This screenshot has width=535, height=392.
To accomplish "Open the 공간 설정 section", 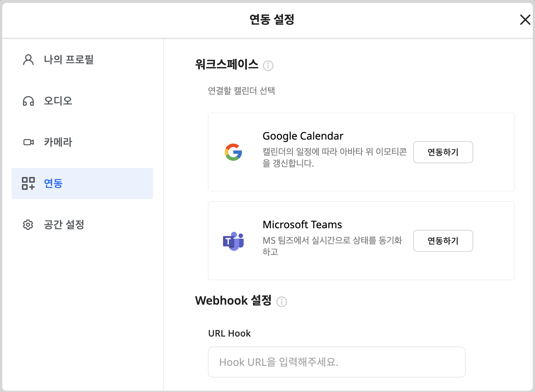I will pos(64,225).
